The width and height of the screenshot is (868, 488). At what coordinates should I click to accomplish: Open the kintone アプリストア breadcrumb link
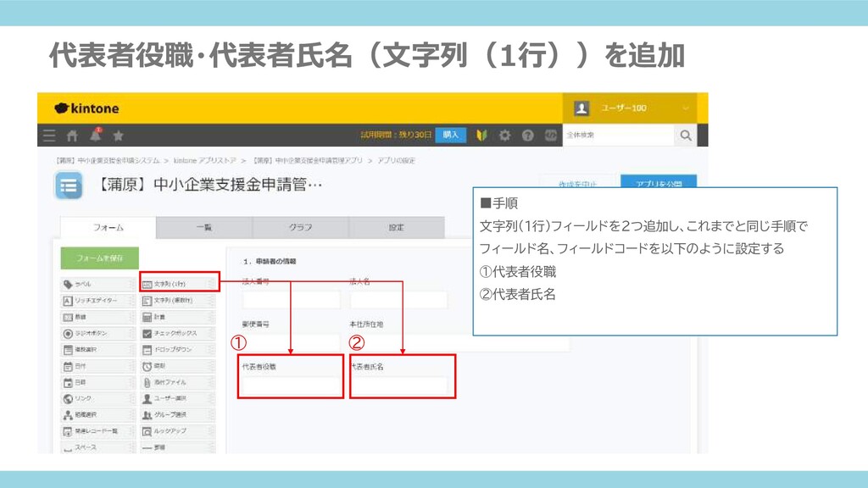tap(205, 160)
